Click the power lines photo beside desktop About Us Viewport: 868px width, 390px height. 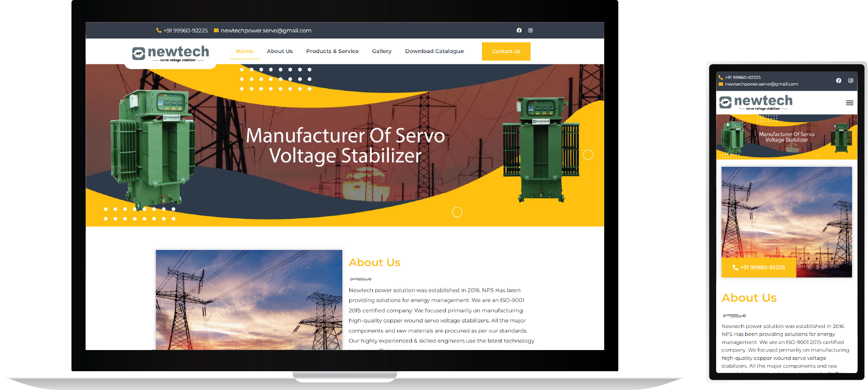249,300
